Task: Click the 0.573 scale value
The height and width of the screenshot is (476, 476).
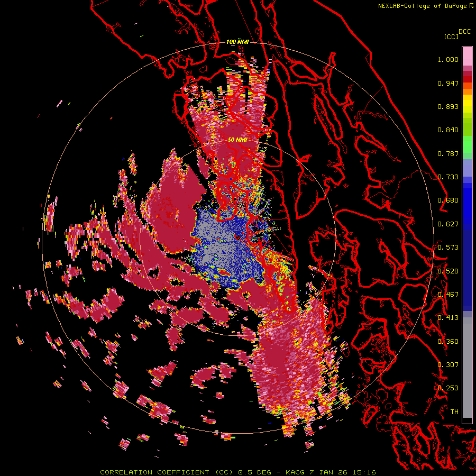Action: (x=448, y=248)
